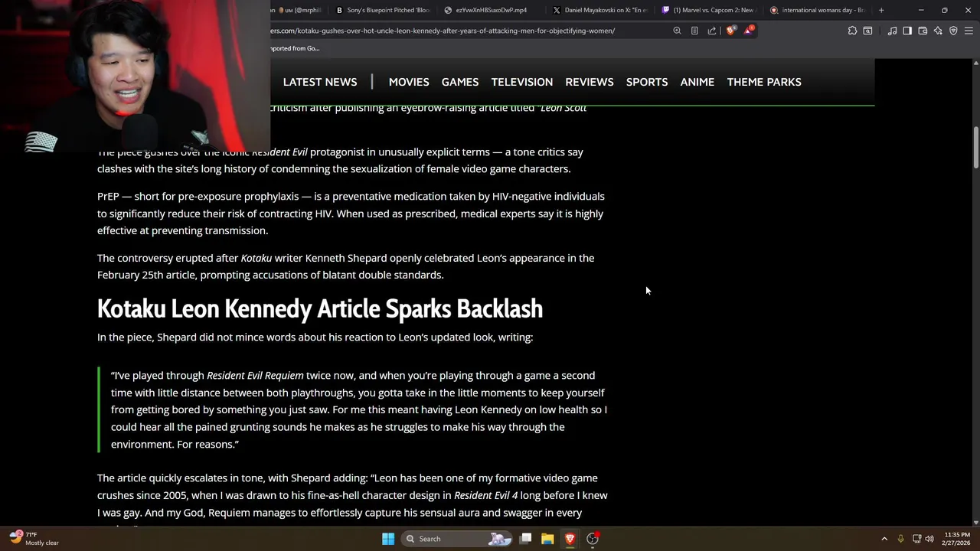Image resolution: width=980 pixels, height=551 pixels.
Task: Click the share page icon in address bar
Action: coord(712,31)
